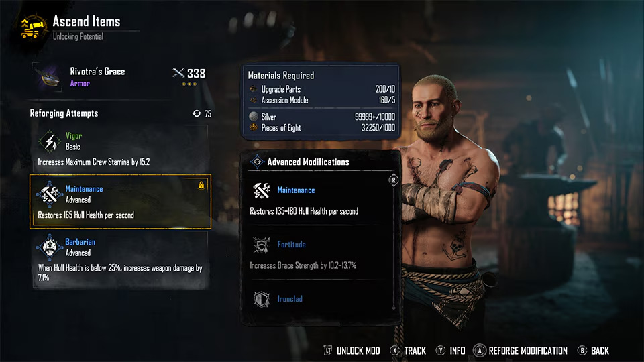Click the reforge attempts counter icon
Image resolution: width=644 pixels, height=362 pixels.
tap(197, 113)
